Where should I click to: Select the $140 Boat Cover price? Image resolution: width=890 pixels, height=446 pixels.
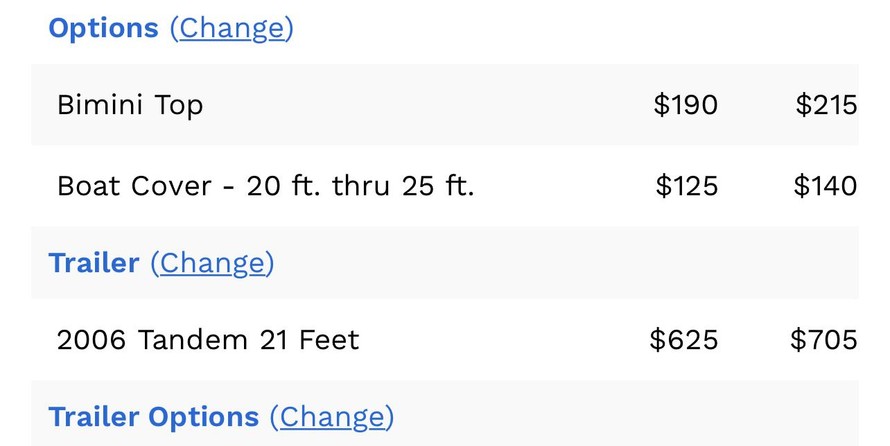tap(825, 186)
